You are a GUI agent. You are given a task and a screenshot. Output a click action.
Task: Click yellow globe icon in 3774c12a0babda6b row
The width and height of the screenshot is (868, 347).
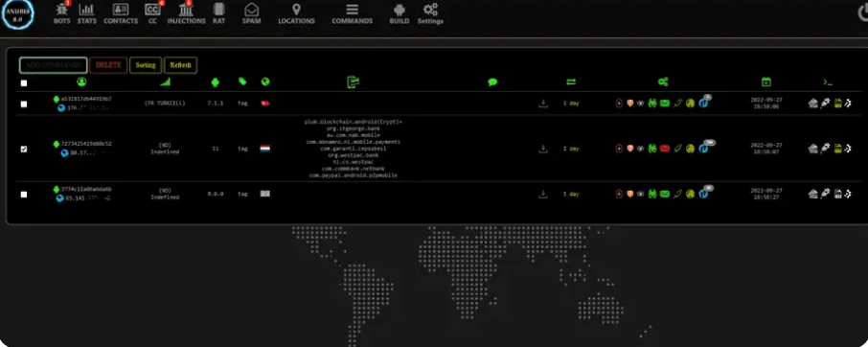tap(691, 194)
